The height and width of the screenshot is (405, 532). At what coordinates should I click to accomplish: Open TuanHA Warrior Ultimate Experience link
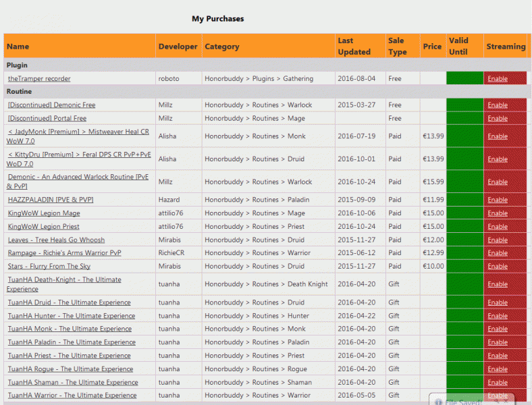coord(72,395)
